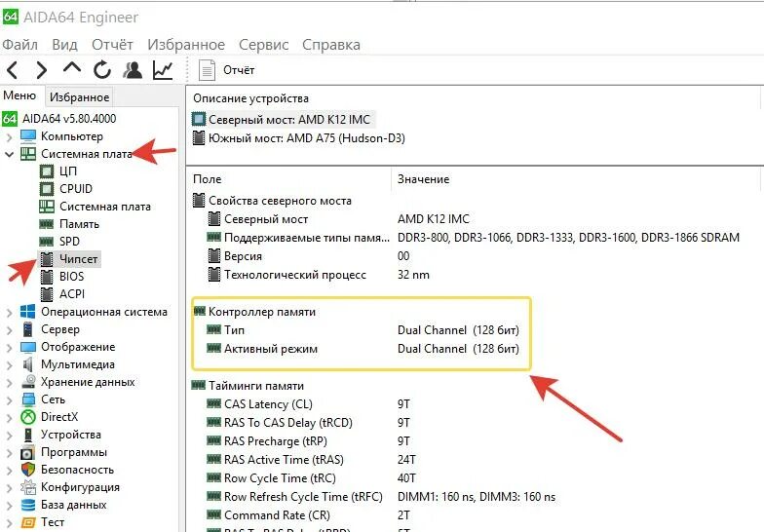Open the graph chart toolbar icon

click(x=162, y=70)
